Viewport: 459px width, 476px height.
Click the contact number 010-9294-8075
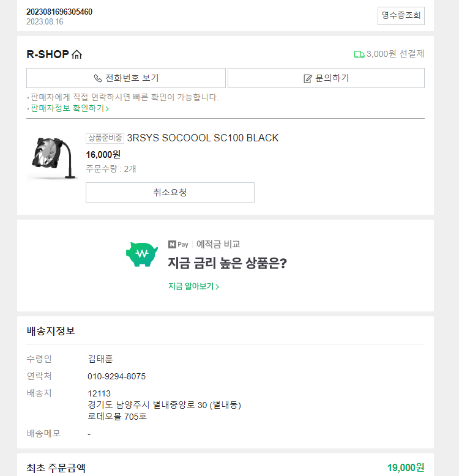(116, 376)
